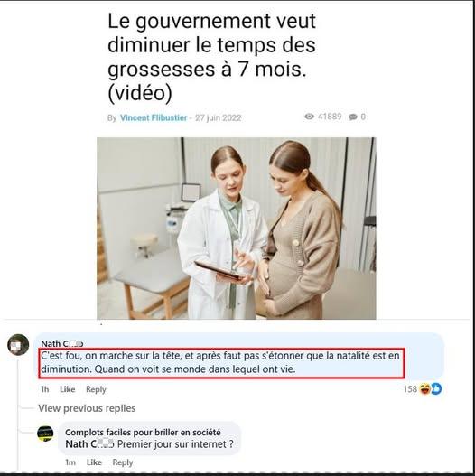The image size is (475, 476).
Task: Open Complots faciles pour briller en société name
Action: tap(143, 432)
